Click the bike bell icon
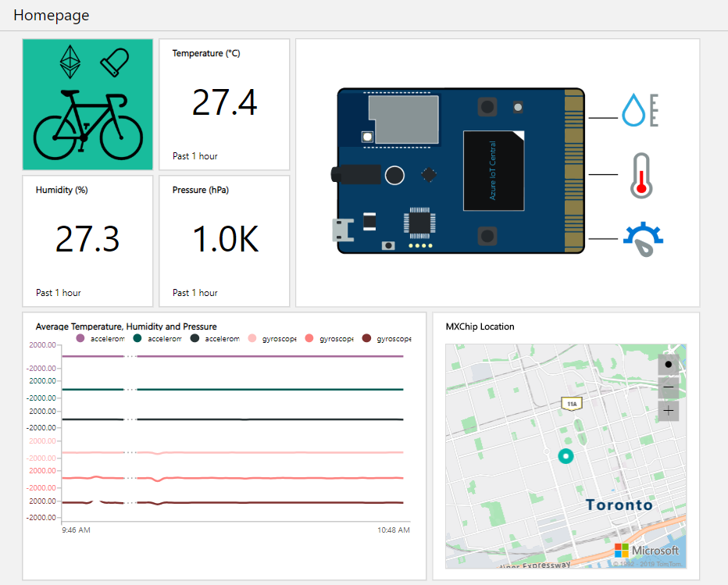Screen dimensions: 728x585 pyautogui.click(x=115, y=62)
